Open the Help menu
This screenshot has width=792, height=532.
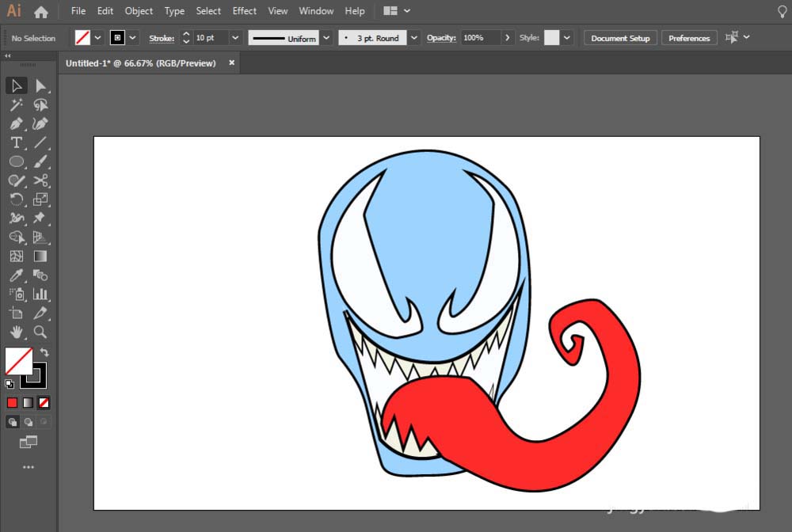click(x=355, y=10)
